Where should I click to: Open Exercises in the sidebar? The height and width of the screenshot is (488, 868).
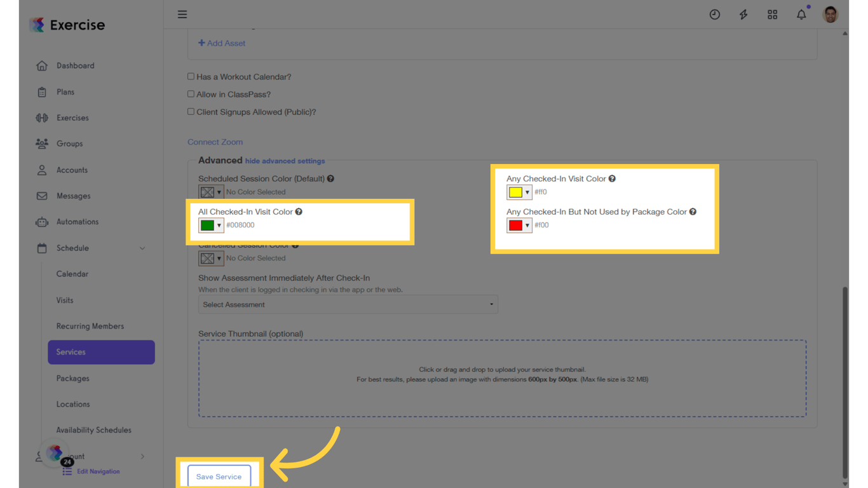(72, 118)
